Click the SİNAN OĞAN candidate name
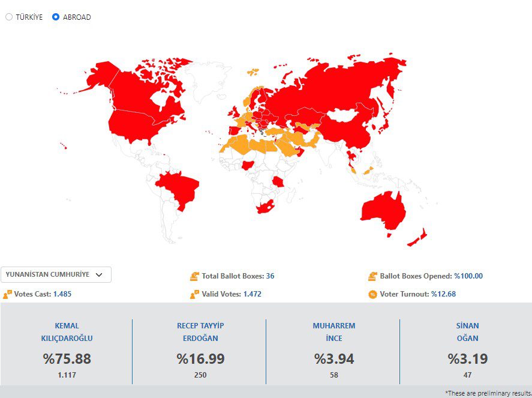This screenshot has width=532, height=398. click(468, 332)
